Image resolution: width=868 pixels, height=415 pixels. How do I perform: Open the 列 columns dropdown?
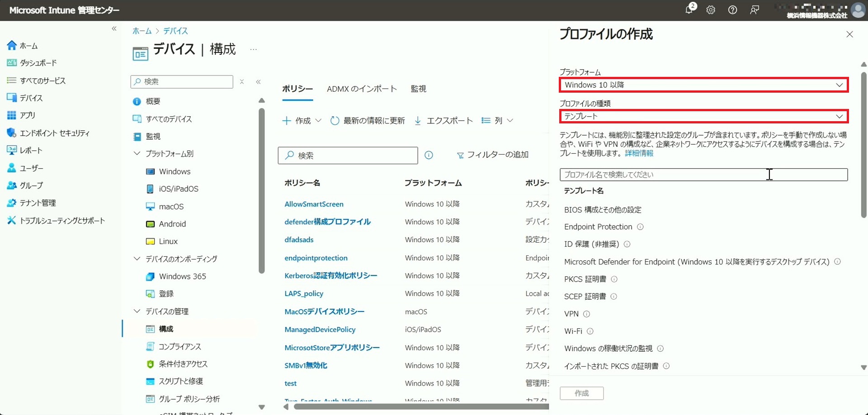point(497,121)
